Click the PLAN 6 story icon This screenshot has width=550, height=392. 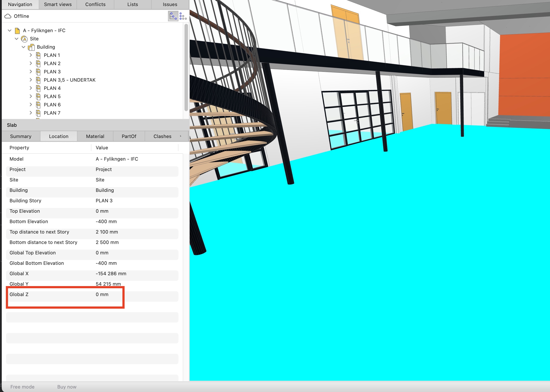point(38,105)
